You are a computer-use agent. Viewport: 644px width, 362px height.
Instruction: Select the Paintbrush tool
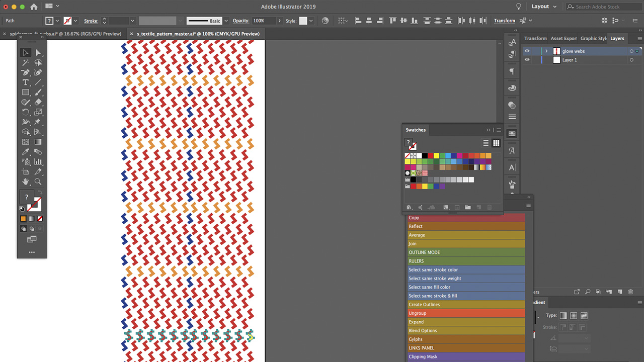pos(38,92)
